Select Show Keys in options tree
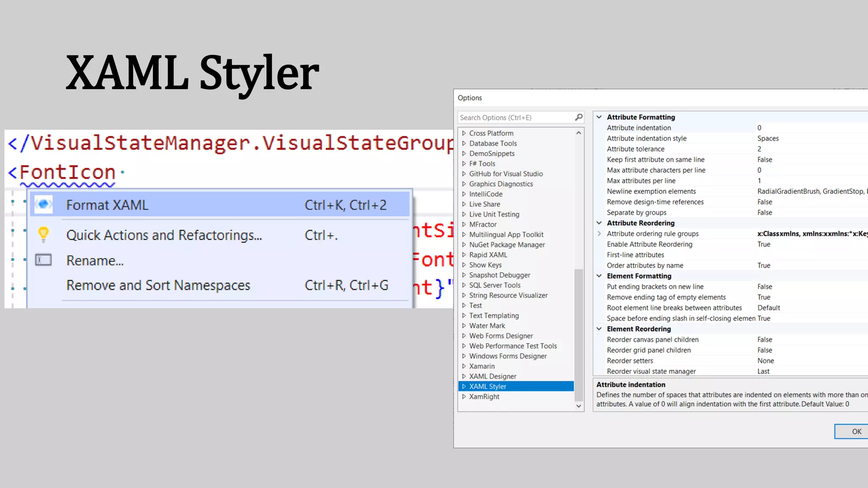The height and width of the screenshot is (488, 868). 485,265
